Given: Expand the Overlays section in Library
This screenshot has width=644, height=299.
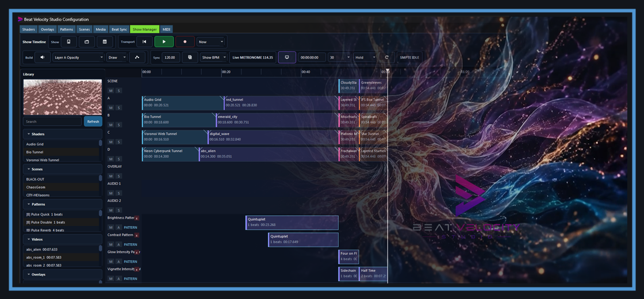Looking at the screenshot, I should point(63,274).
